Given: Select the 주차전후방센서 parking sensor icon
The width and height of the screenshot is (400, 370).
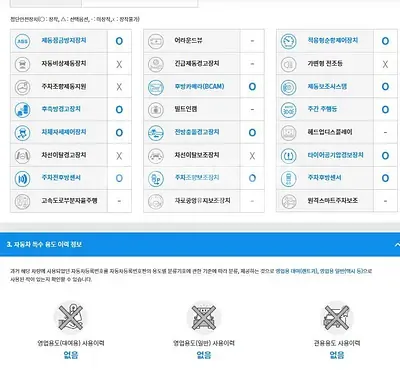Looking at the screenshot, I should (22, 178).
